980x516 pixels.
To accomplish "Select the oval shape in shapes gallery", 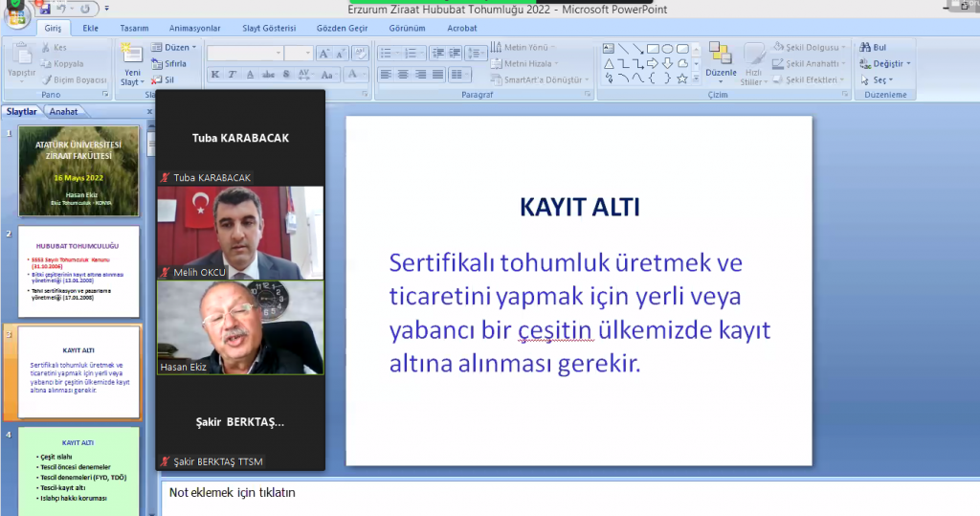I will click(668, 49).
